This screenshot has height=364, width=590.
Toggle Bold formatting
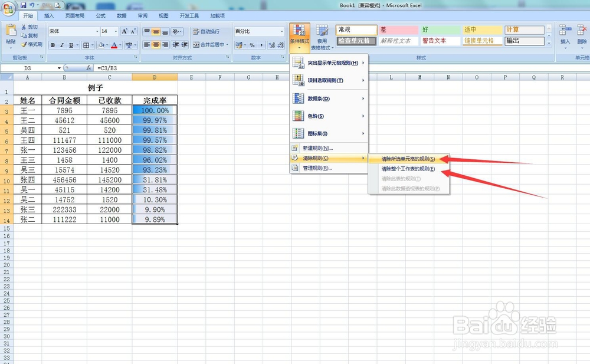(53, 45)
